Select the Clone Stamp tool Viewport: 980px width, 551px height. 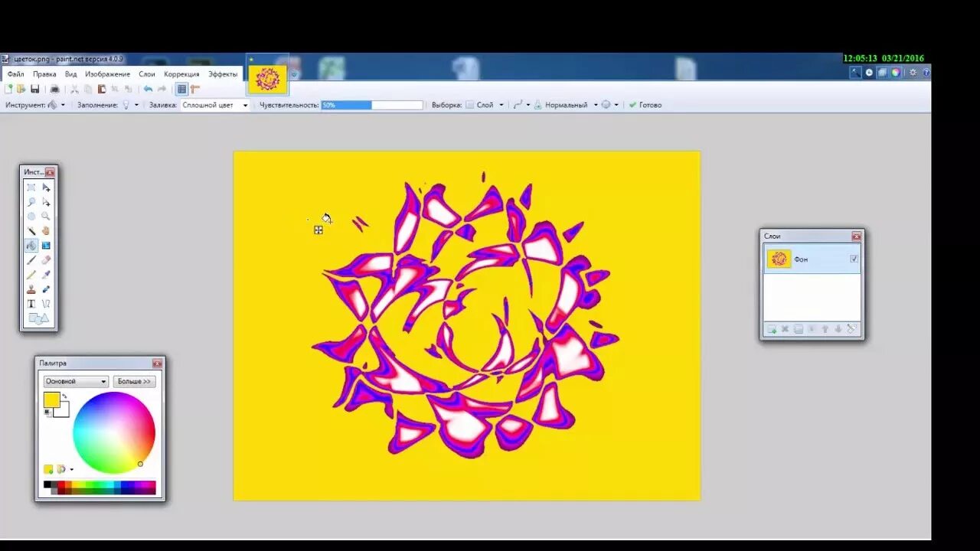click(x=31, y=289)
